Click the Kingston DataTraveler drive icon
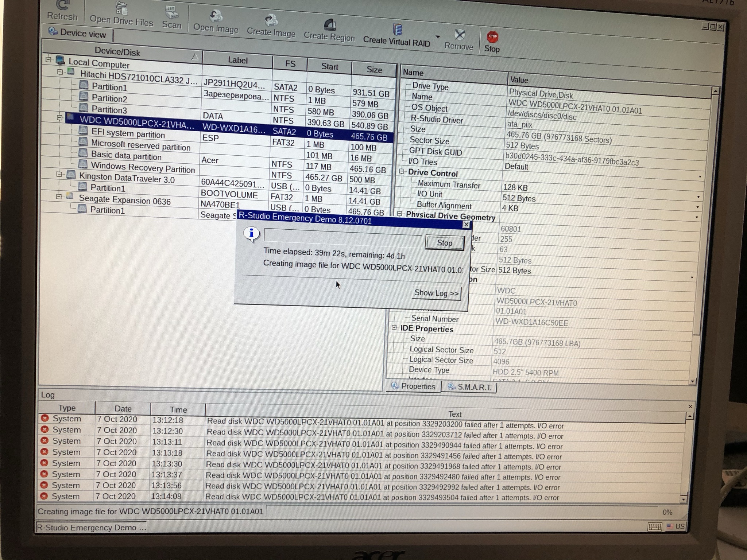 (x=71, y=175)
